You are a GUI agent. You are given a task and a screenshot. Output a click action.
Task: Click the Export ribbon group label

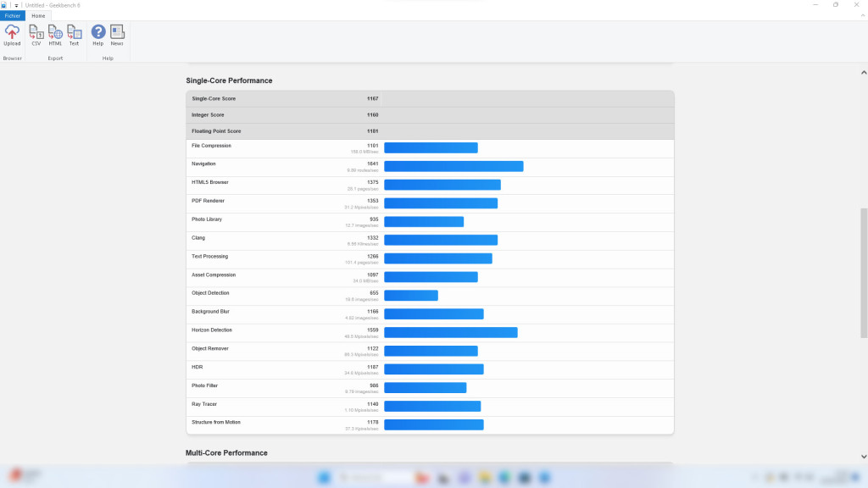click(55, 58)
